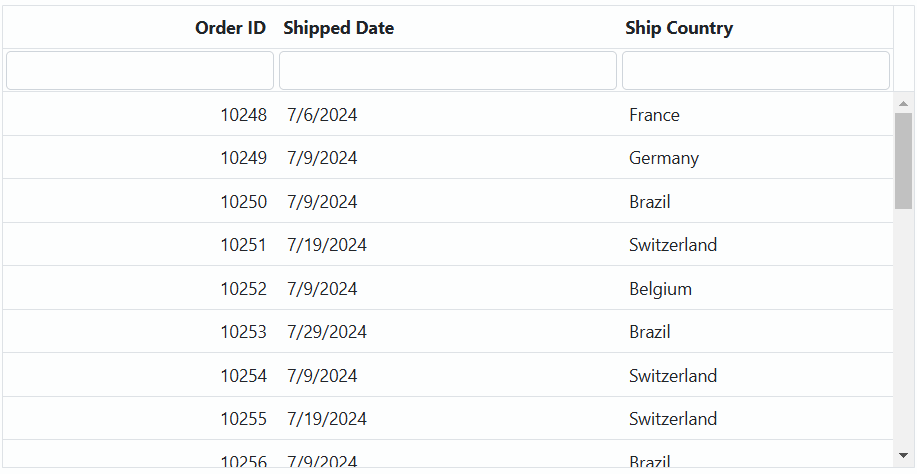Select the 7/19/2024 date for order 10251
The height and width of the screenshot is (474, 917).
coord(448,245)
